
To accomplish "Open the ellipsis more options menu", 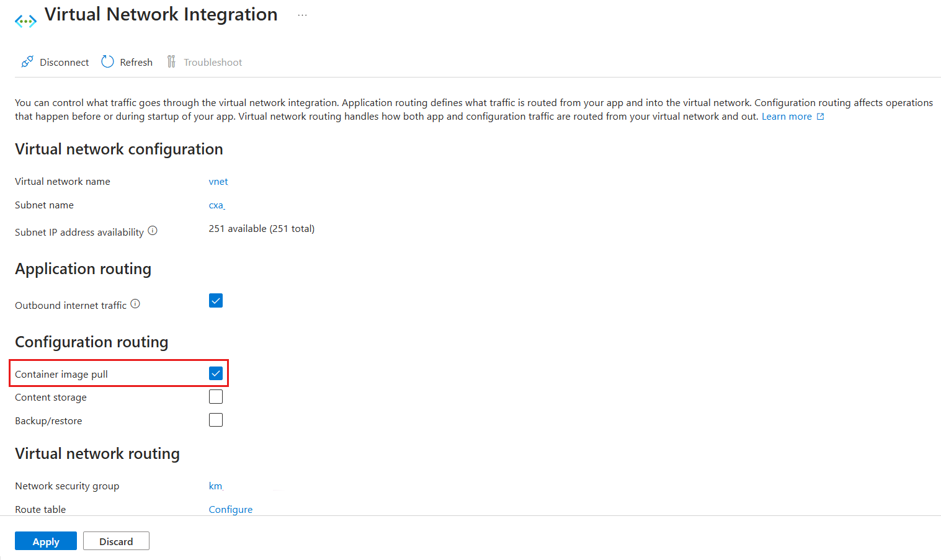I will [x=302, y=15].
